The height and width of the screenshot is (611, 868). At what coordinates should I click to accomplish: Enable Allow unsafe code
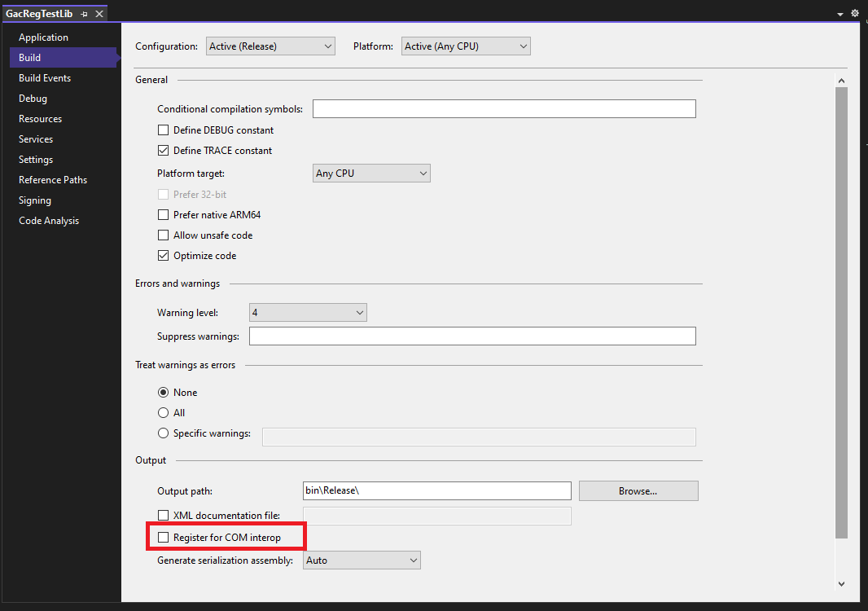point(163,235)
